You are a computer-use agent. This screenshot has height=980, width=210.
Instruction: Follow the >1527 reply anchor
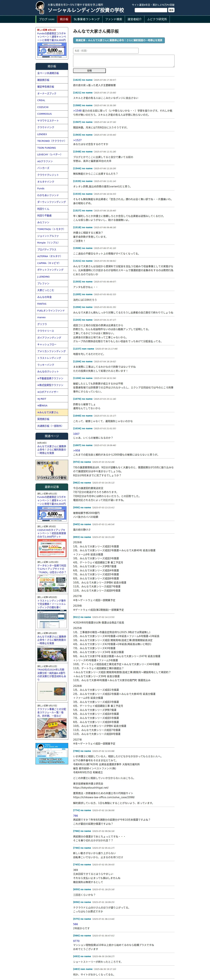pyautogui.click(x=77, y=140)
